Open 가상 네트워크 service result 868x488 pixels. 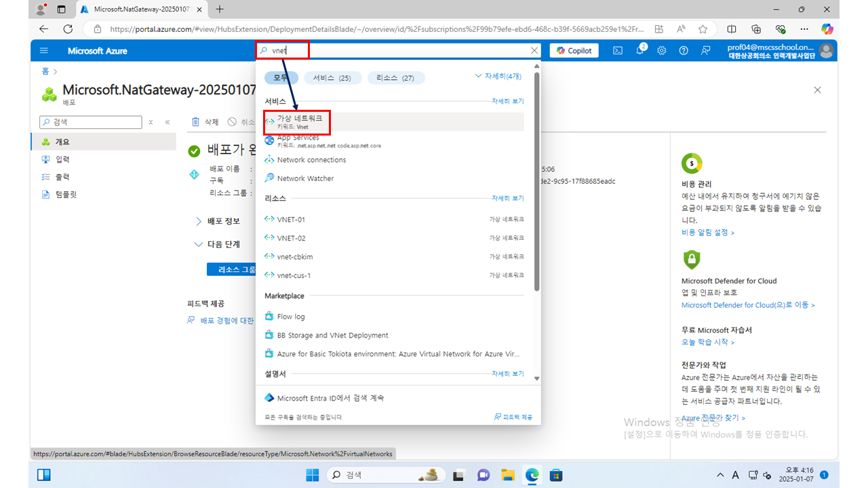tap(394, 122)
